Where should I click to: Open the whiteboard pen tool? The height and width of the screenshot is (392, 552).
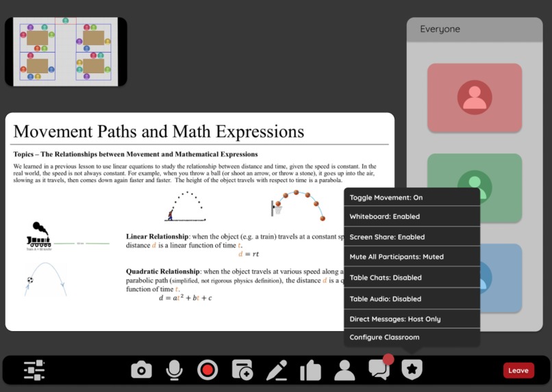click(x=277, y=371)
